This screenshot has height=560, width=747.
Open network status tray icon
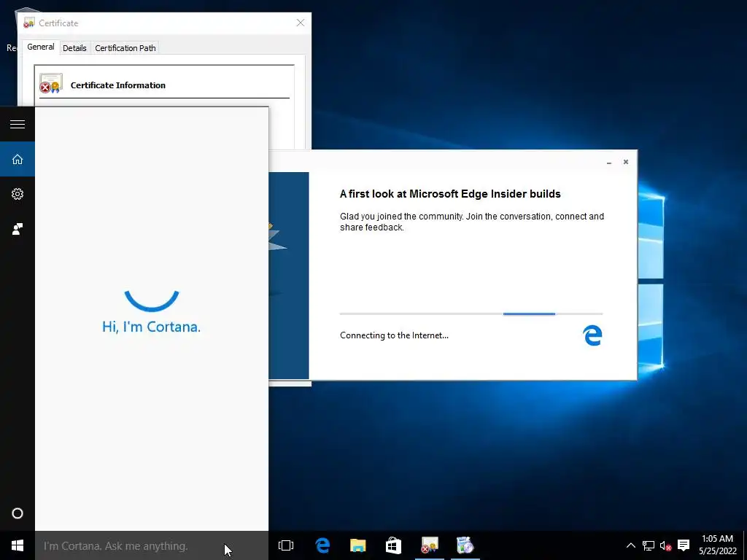[648, 545]
